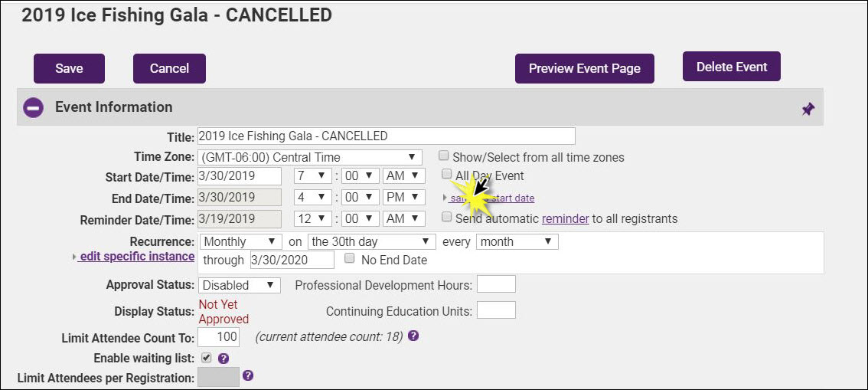868x390 pixels.
Task: Uncheck Enable waiting list checkbox
Action: click(x=206, y=358)
